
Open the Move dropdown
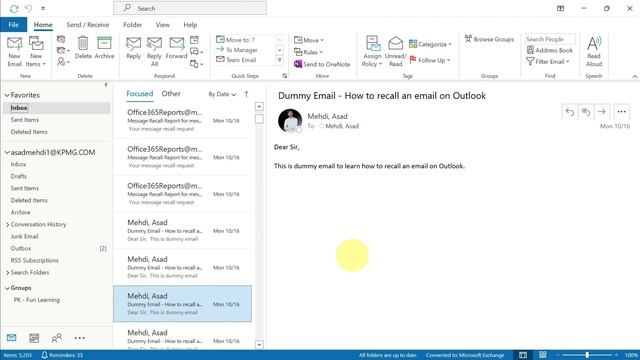(309, 40)
